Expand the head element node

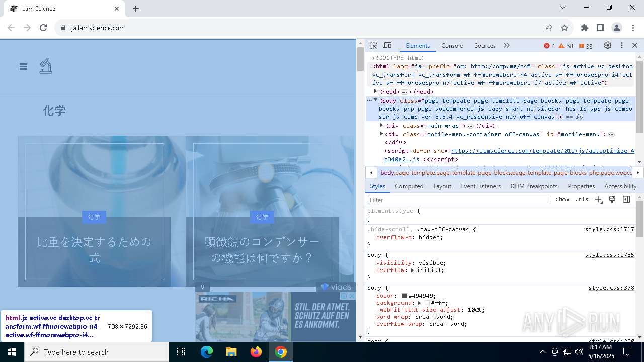375,92
